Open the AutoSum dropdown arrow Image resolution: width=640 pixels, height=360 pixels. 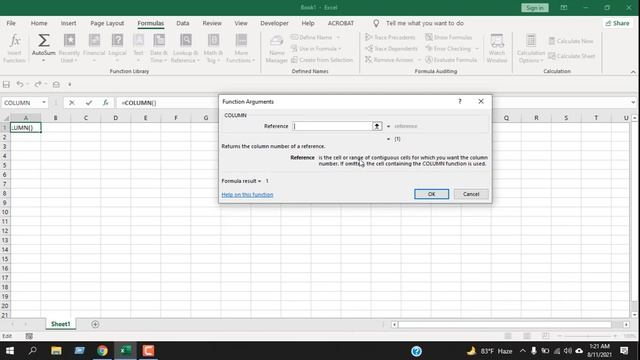pyautogui.click(x=43, y=61)
